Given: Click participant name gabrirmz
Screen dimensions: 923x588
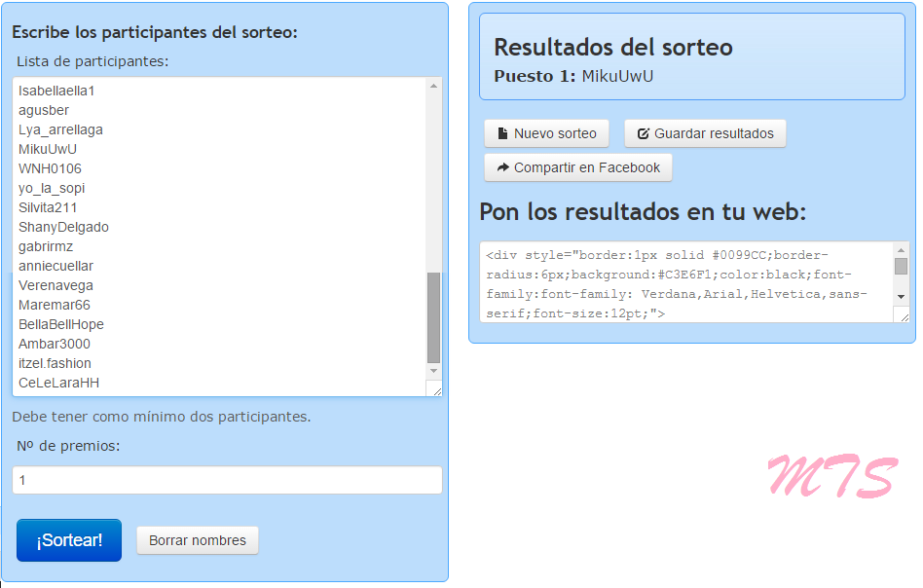Looking at the screenshot, I should [x=46, y=246].
